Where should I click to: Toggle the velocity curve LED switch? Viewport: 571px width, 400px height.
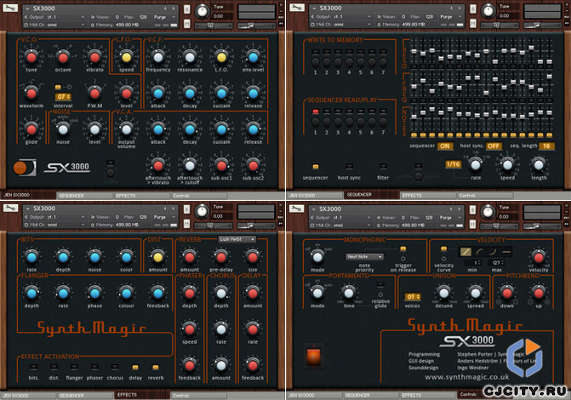pyautogui.click(x=444, y=249)
